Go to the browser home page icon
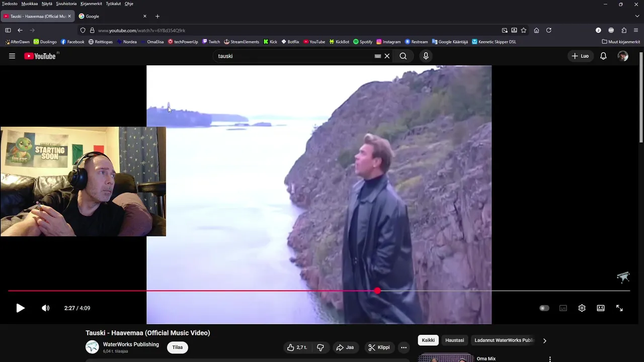Viewport: 644px width, 362px height. click(x=536, y=30)
